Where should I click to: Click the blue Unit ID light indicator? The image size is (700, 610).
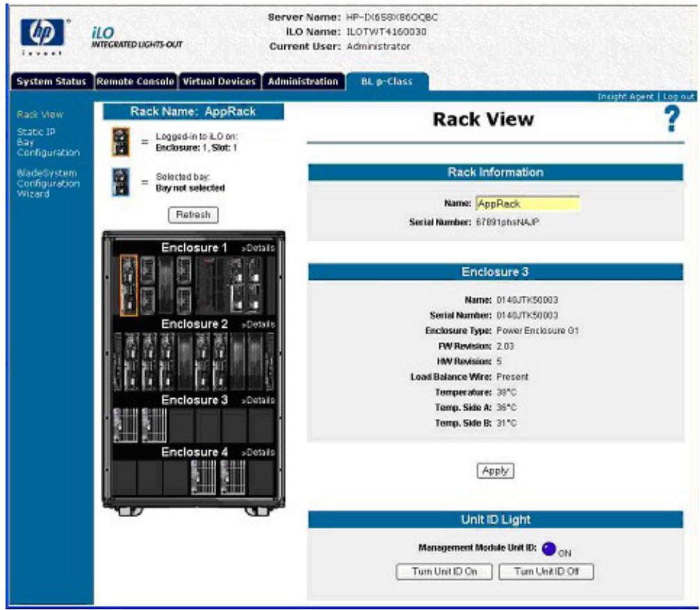(x=548, y=548)
